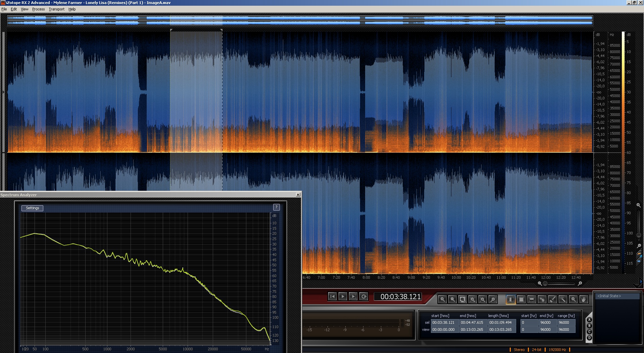Select compare slot D
The image size is (644, 353).
589,338
